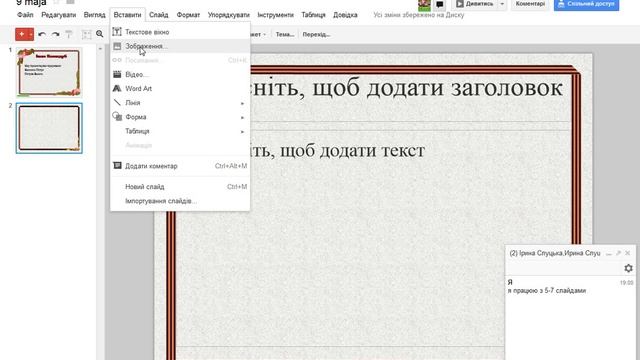Select slide 2 thumbnail
The height and width of the screenshot is (360, 640).
coord(49,128)
